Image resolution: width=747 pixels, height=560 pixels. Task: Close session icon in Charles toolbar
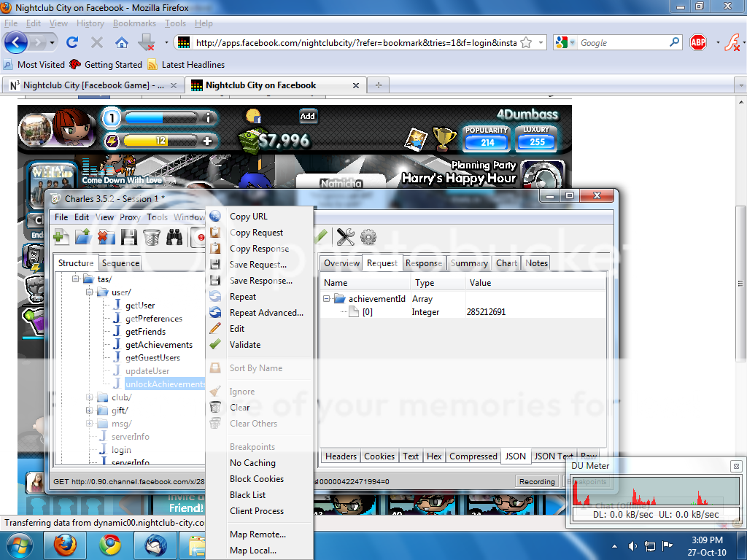107,237
